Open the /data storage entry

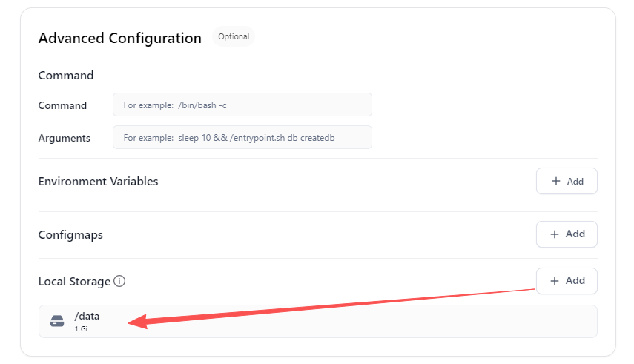(318, 322)
